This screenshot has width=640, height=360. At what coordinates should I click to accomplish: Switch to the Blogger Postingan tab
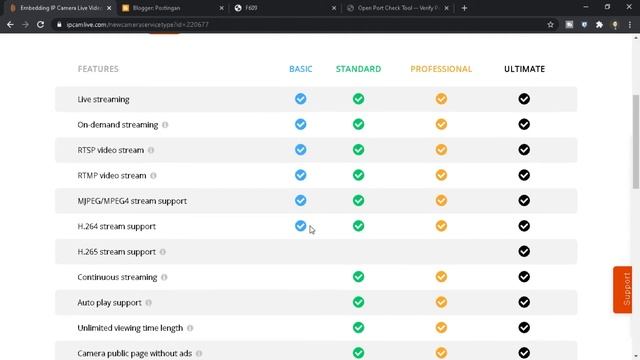171,8
